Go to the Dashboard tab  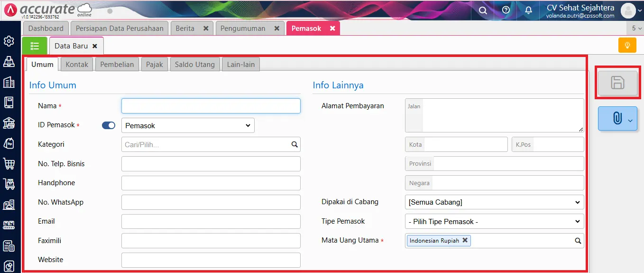point(46,28)
